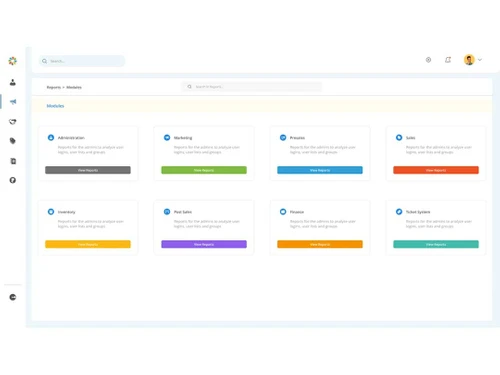The image size is (500, 375).
Task: View Reports for Inventory (yellow button)
Action: coord(88,244)
